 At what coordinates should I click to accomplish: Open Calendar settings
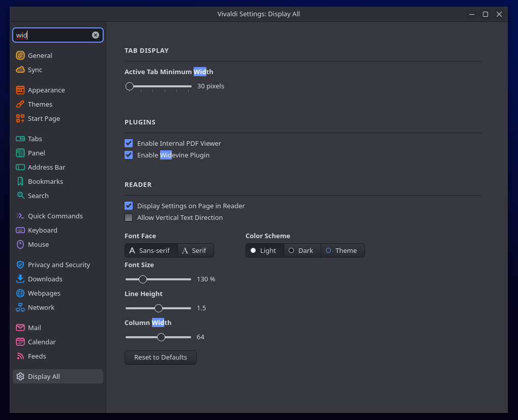pos(58,342)
